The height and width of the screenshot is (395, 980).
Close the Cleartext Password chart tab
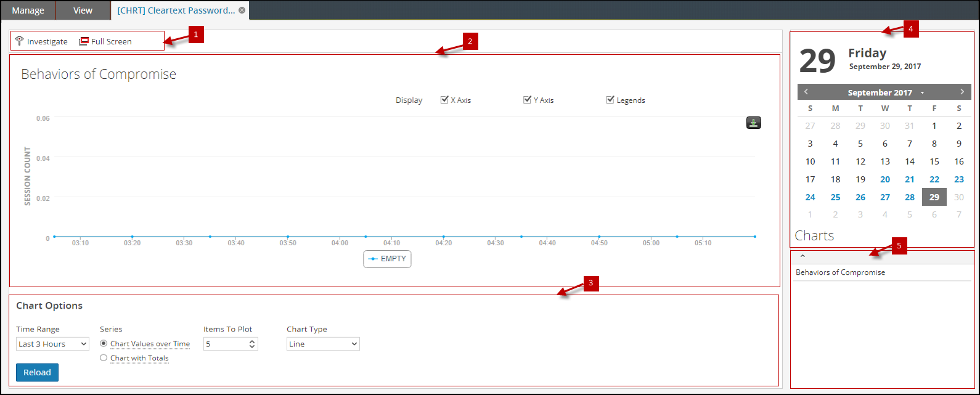(x=242, y=10)
